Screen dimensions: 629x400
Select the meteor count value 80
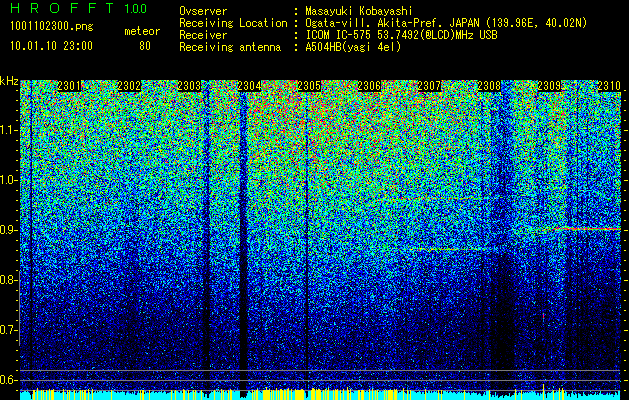(145, 46)
